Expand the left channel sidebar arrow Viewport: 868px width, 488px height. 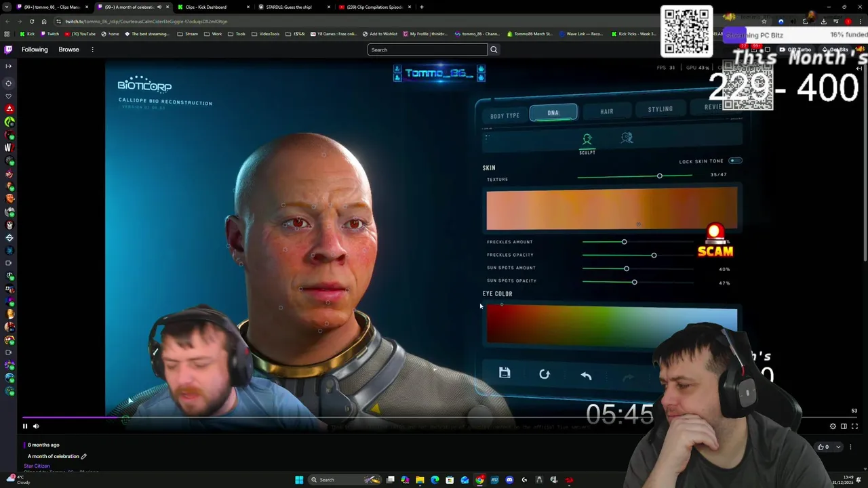click(x=8, y=66)
